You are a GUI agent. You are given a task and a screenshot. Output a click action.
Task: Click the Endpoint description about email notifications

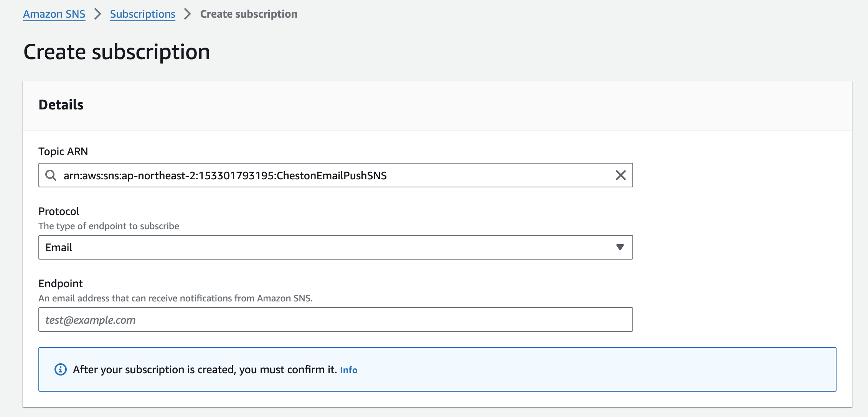[175, 298]
